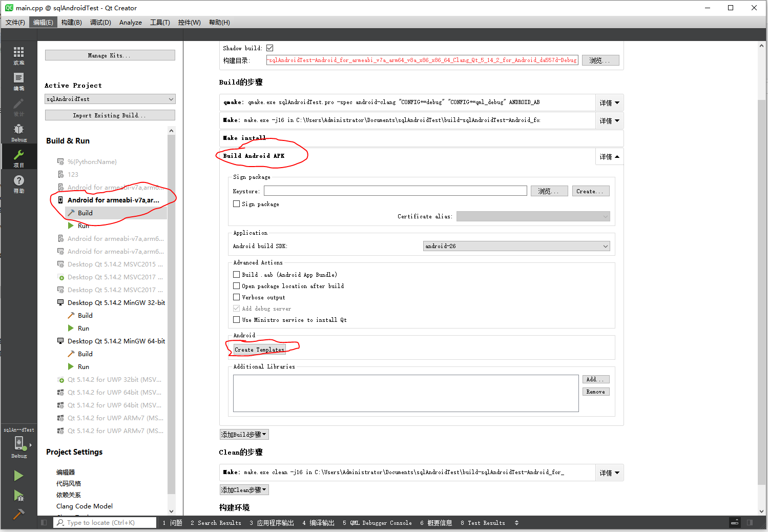
Task: Open the Analyze menu
Action: point(131,23)
